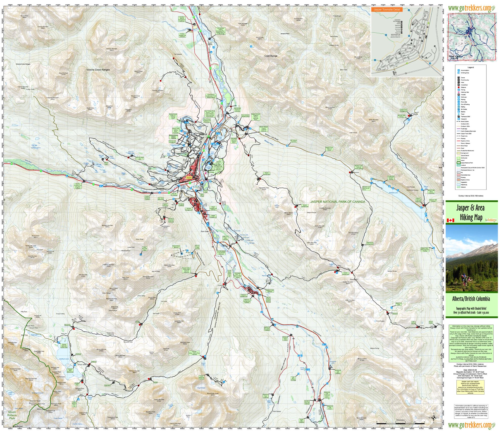The height and width of the screenshot is (431, 504).
Task: Click the Canoe icon in the legend
Action: click(x=459, y=78)
